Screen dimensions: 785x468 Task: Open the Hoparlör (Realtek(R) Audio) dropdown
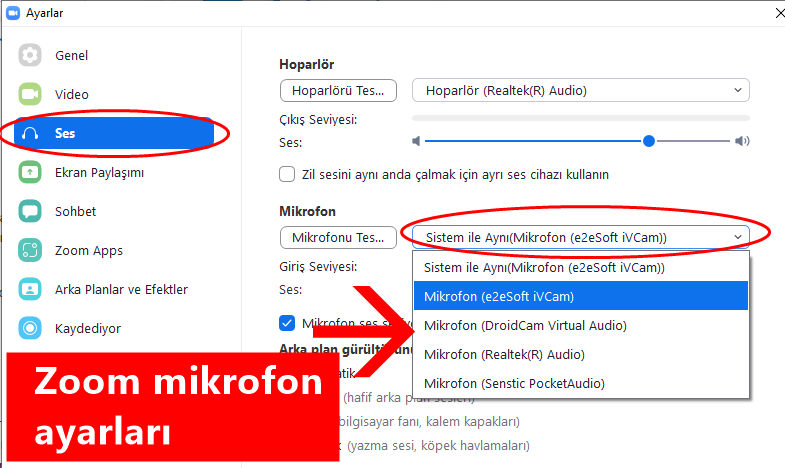(x=581, y=91)
